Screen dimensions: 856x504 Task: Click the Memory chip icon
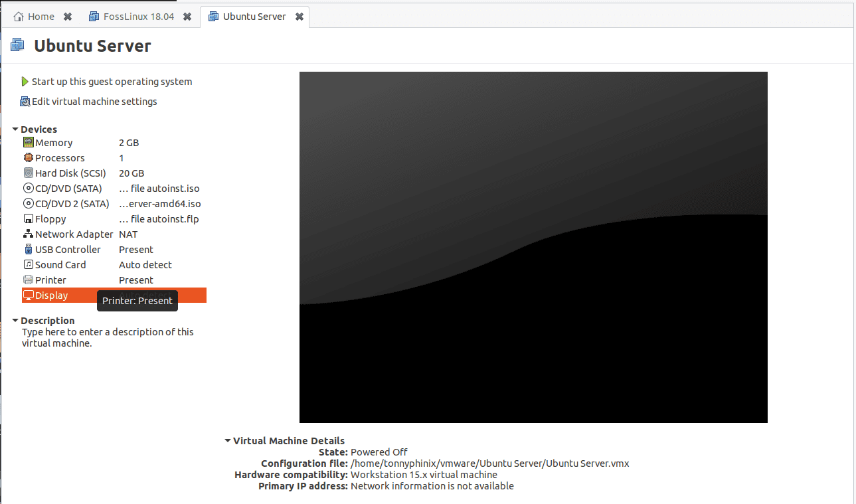pos(29,143)
